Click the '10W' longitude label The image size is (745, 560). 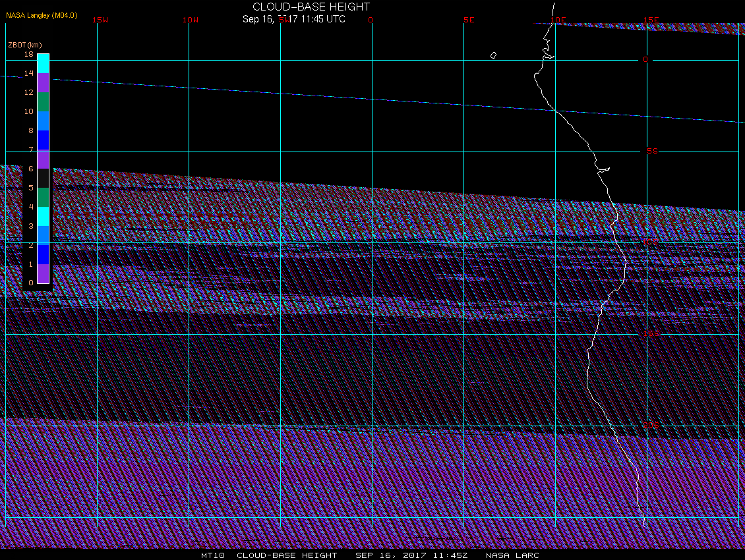tap(191, 20)
